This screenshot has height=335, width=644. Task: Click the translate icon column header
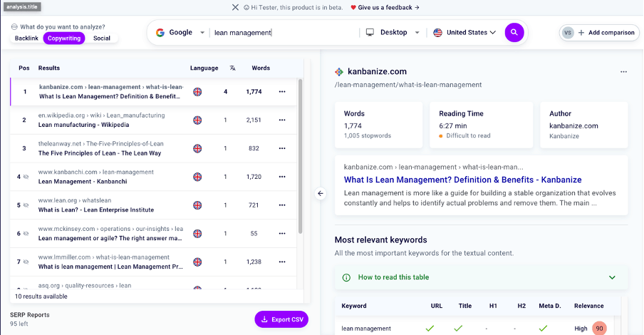(233, 68)
